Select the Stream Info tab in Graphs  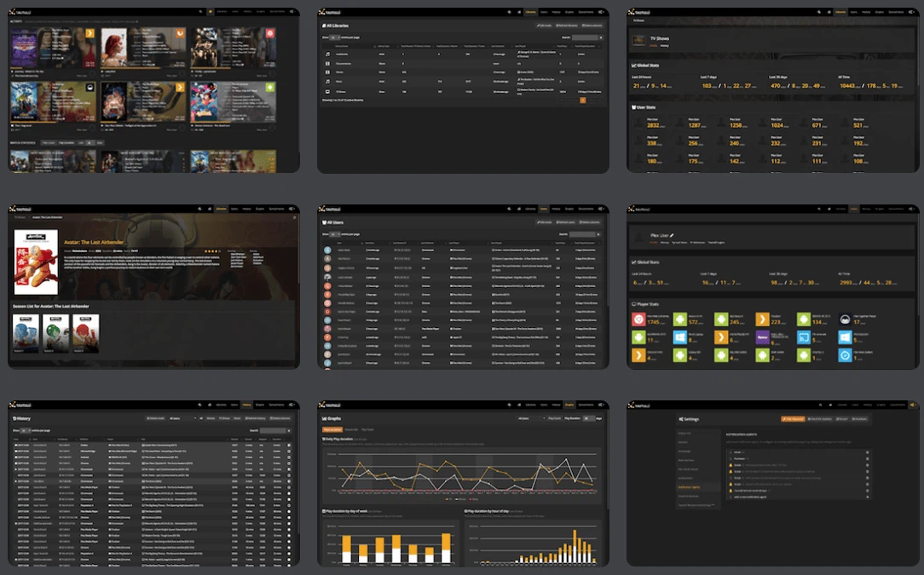point(351,429)
